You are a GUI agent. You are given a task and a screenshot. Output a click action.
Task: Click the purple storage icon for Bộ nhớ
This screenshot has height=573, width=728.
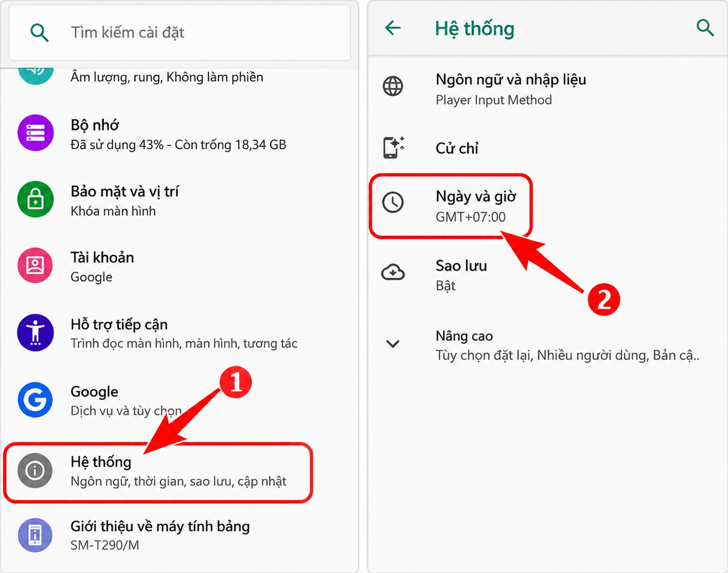tap(36, 133)
